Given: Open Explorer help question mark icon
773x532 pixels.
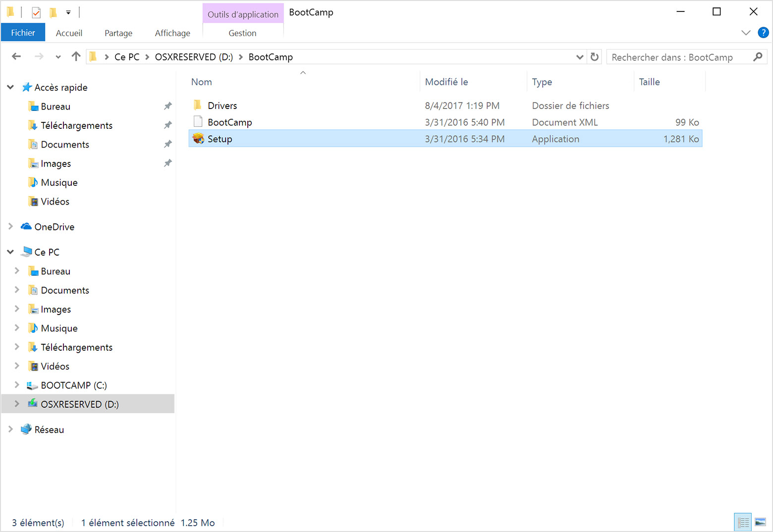Looking at the screenshot, I should click(x=763, y=33).
